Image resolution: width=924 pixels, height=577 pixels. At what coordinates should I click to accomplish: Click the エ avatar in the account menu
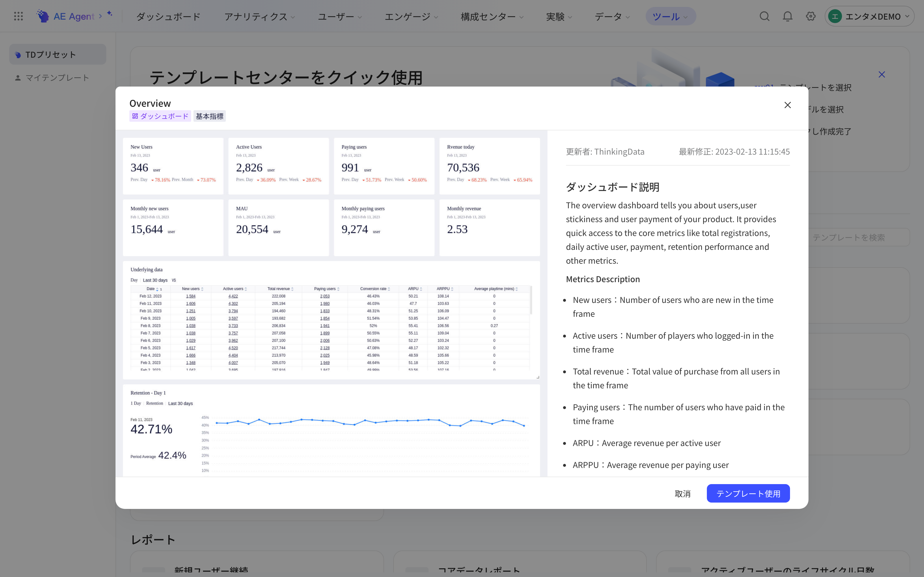tap(835, 16)
